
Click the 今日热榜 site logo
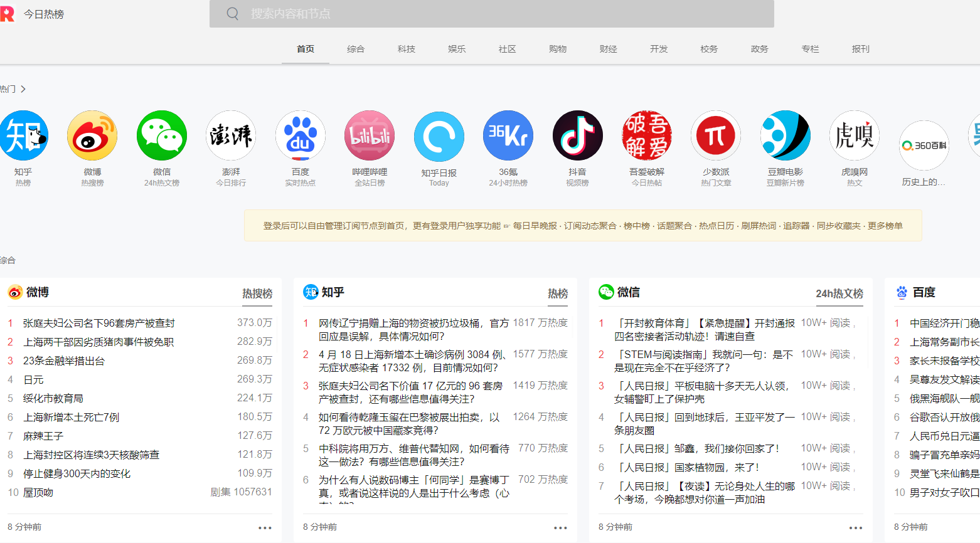tap(7, 14)
